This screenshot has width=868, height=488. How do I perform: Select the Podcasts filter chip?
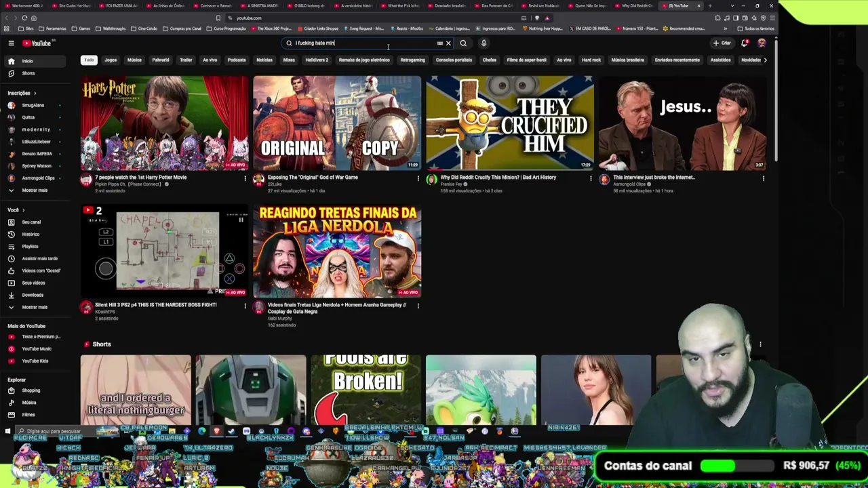pyautogui.click(x=237, y=60)
